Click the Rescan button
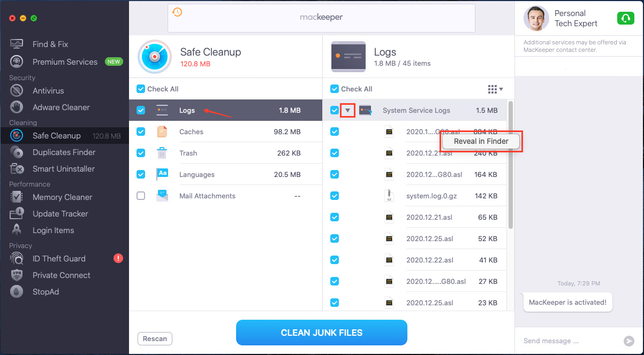 tap(155, 338)
